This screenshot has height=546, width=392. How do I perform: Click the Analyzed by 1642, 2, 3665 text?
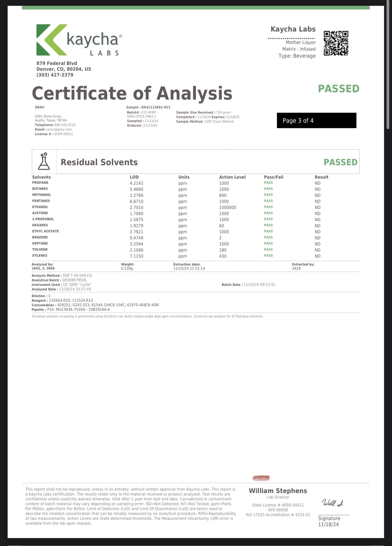point(43,266)
